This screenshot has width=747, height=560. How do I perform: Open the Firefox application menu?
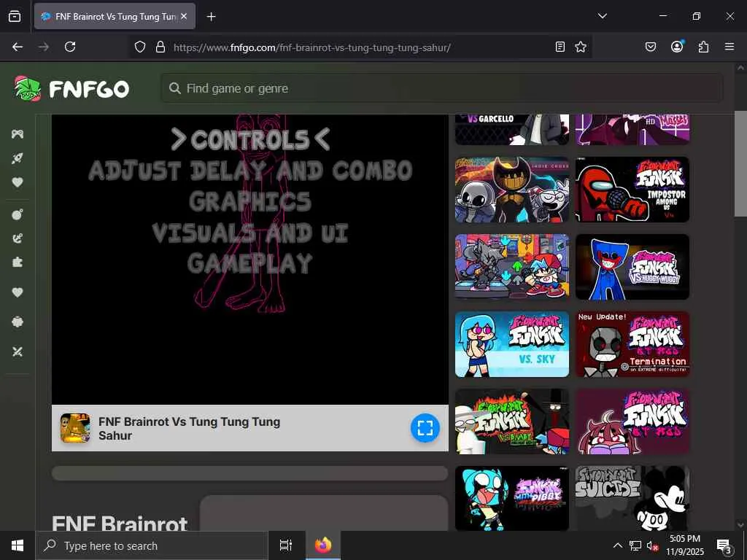point(729,47)
